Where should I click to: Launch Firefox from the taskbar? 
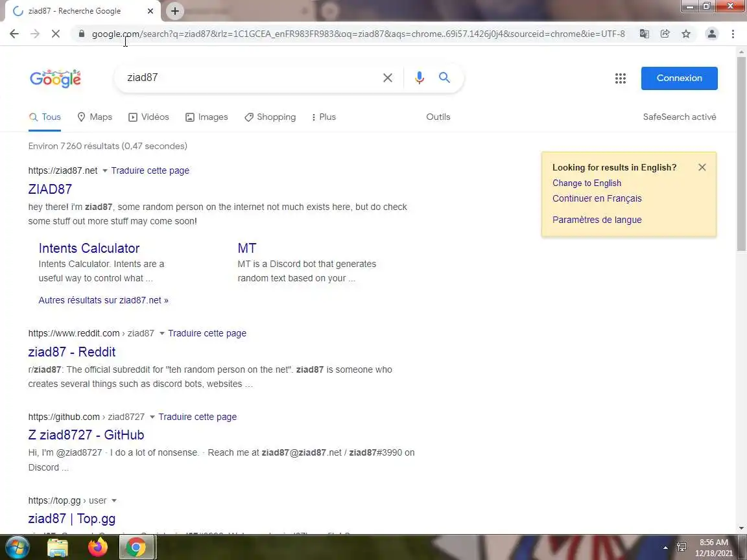pos(98,548)
